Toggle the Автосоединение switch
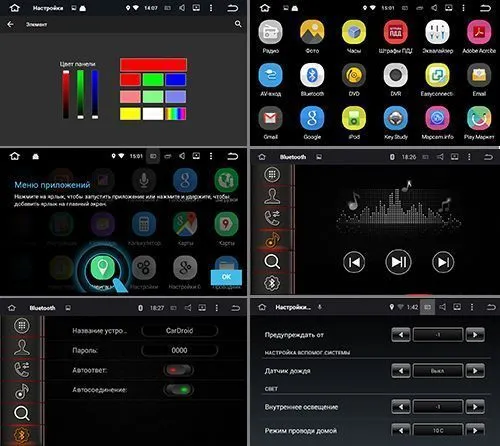Image resolution: width=500 pixels, height=446 pixels. [x=179, y=389]
